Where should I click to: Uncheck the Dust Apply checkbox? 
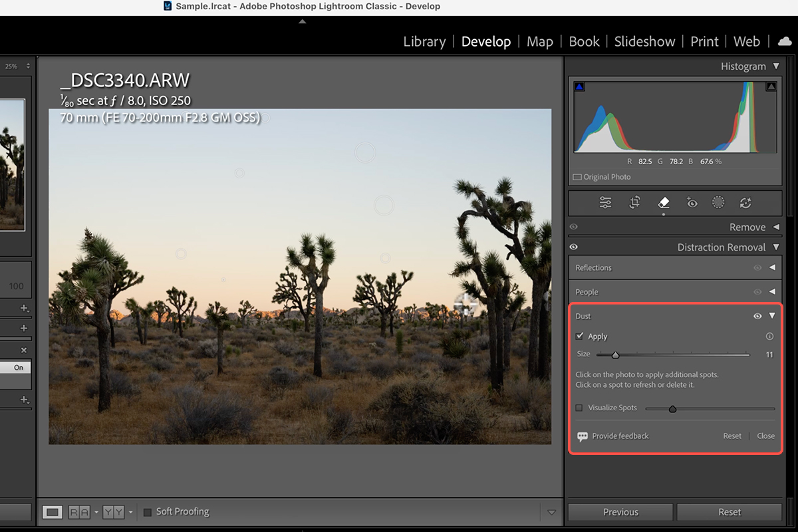pyautogui.click(x=580, y=336)
